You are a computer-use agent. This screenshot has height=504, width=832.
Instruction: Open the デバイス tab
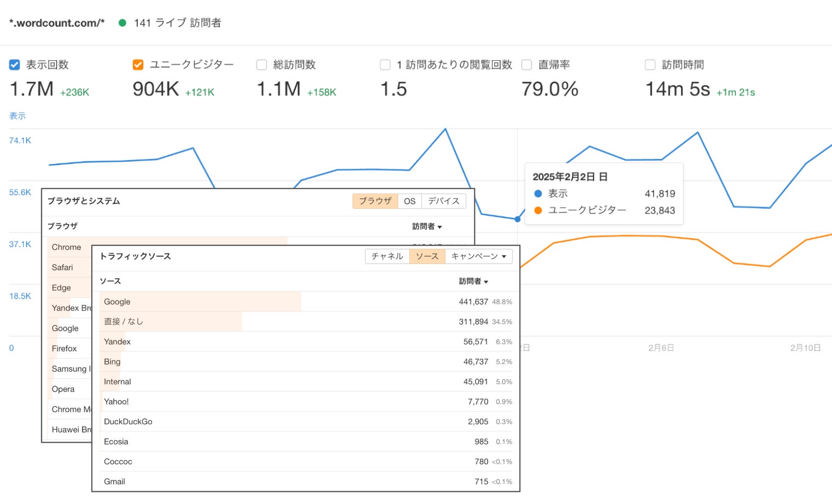[x=443, y=201]
